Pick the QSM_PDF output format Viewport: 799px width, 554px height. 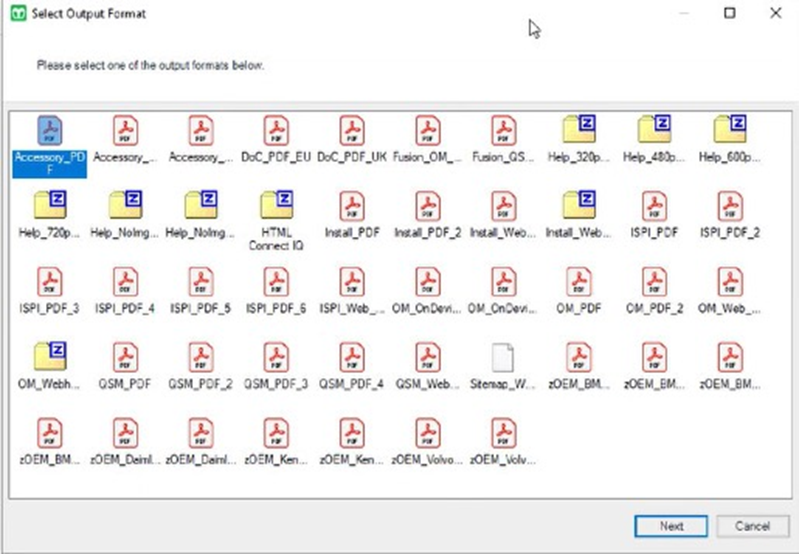[125, 365]
